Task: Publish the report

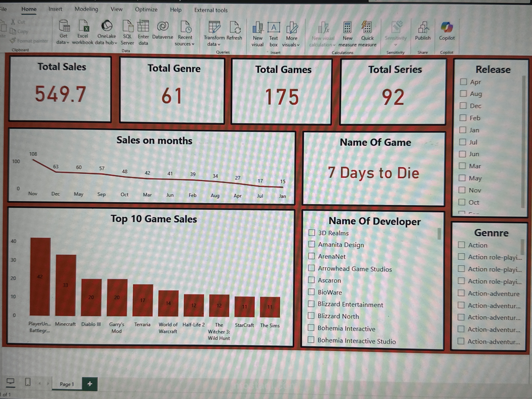Action: pos(423,31)
